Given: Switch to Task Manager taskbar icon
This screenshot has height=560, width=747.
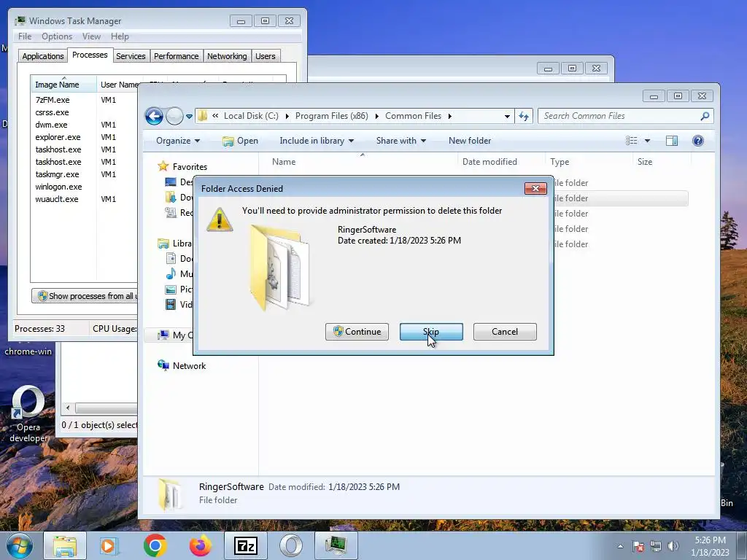Looking at the screenshot, I should tap(336, 545).
